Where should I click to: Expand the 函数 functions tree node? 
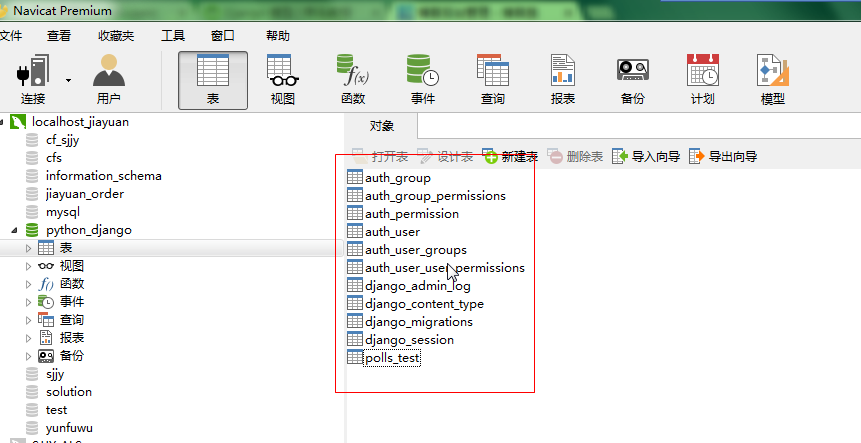(x=29, y=284)
